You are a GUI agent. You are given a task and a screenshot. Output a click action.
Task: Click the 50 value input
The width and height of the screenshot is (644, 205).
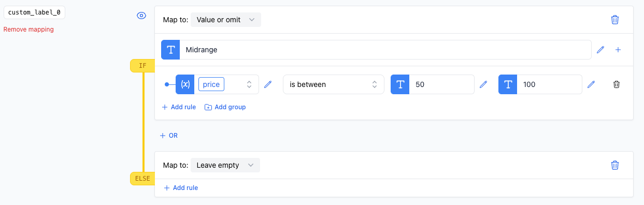coord(442,84)
